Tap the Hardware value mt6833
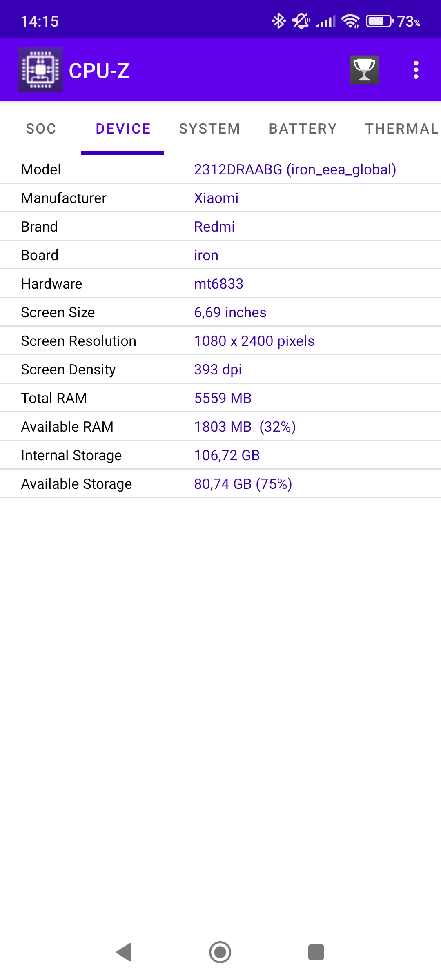441x980 pixels. pos(218,284)
